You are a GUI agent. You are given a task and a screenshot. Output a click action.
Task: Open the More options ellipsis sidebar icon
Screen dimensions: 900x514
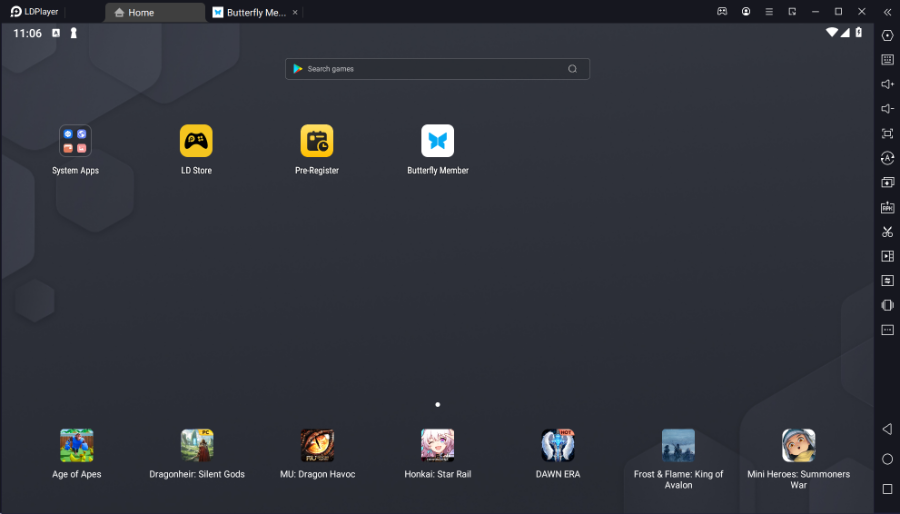click(887, 330)
